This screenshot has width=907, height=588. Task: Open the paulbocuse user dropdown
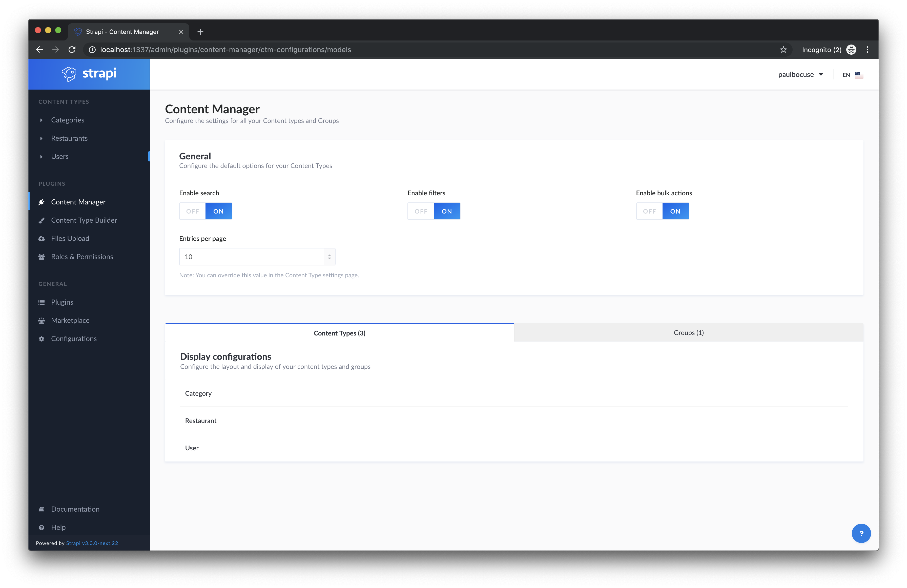tap(800, 75)
